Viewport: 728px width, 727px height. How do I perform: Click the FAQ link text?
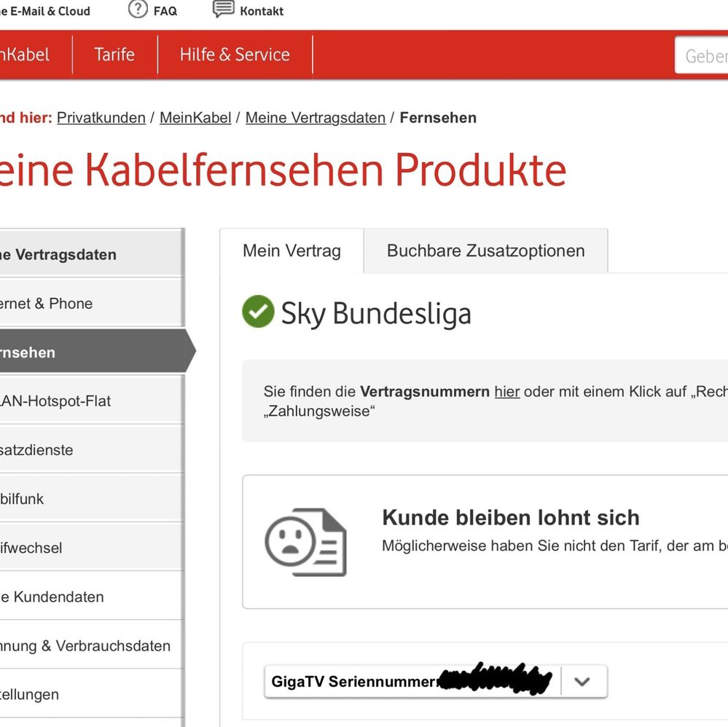[x=165, y=11]
